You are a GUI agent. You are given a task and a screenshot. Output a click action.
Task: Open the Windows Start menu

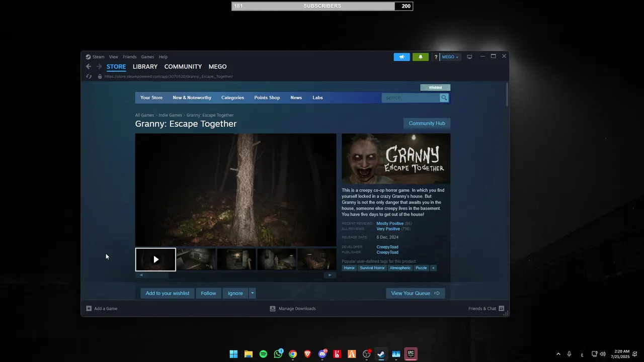tap(233, 354)
